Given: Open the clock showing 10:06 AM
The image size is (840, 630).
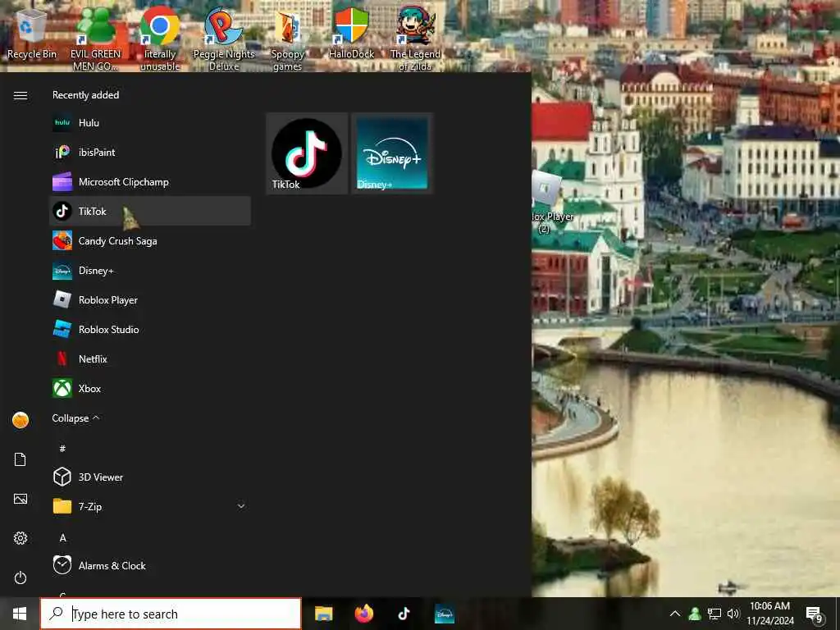Looking at the screenshot, I should [x=769, y=614].
